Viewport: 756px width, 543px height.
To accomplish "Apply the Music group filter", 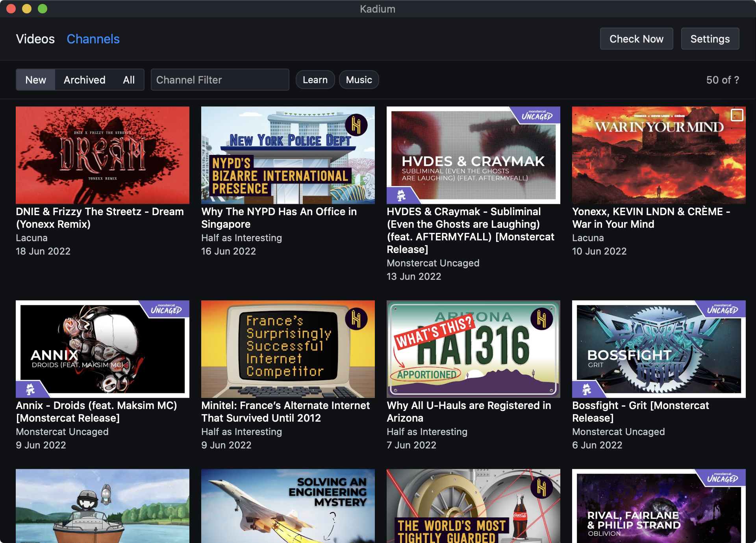I will coord(359,80).
